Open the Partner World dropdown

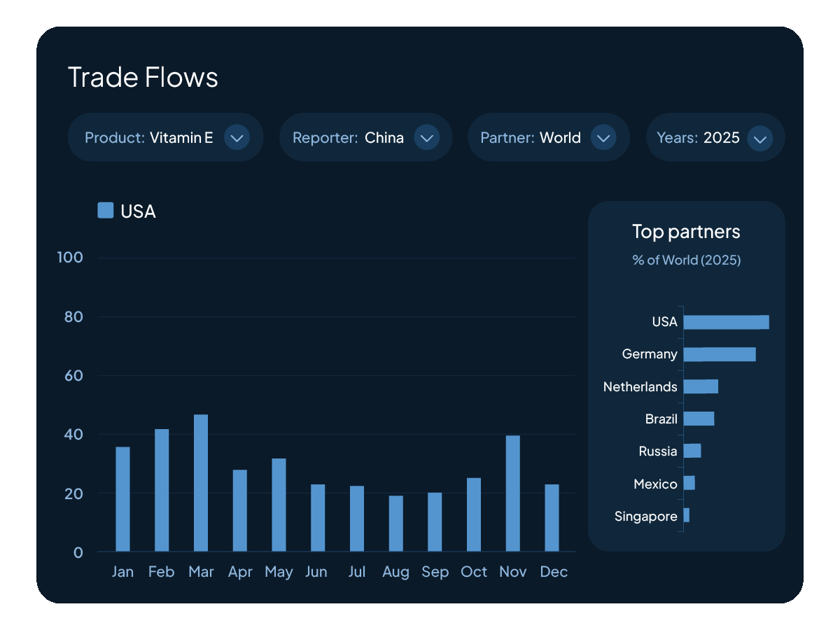tap(548, 137)
